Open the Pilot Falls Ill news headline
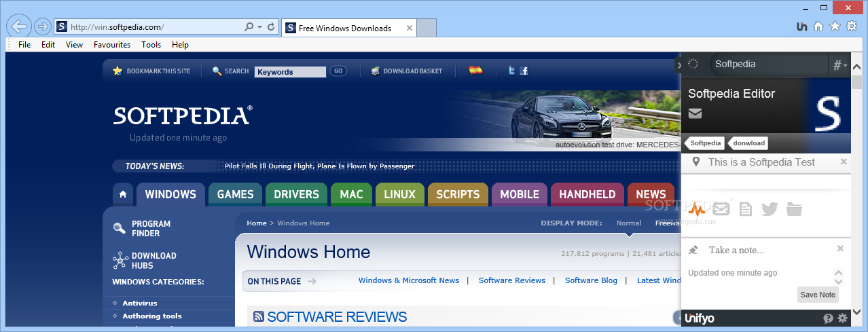 tap(319, 166)
